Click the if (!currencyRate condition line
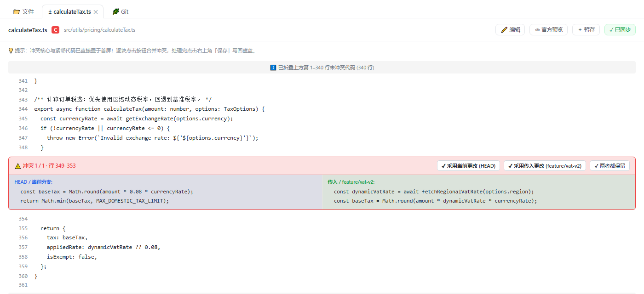The width and height of the screenshot is (644, 294). tap(105, 128)
